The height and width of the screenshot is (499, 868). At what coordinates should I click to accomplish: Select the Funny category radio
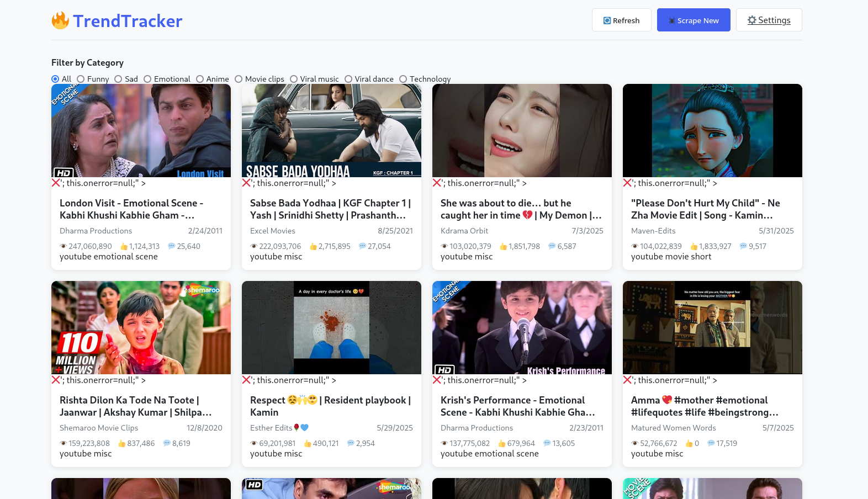click(x=81, y=79)
